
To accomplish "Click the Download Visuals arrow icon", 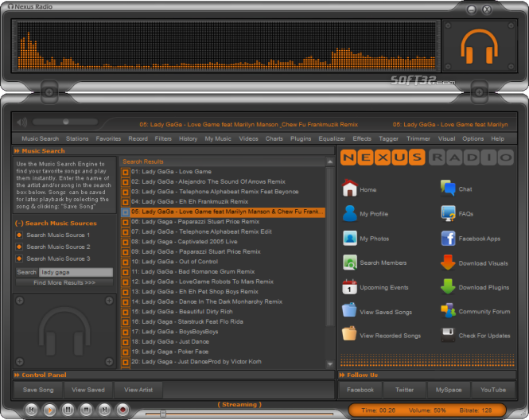I will [448, 262].
